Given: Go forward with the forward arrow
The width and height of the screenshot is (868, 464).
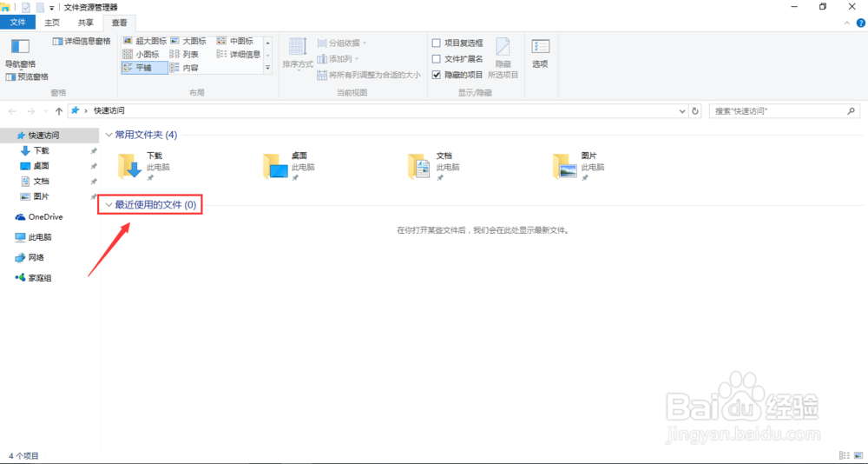Looking at the screenshot, I should (x=31, y=111).
